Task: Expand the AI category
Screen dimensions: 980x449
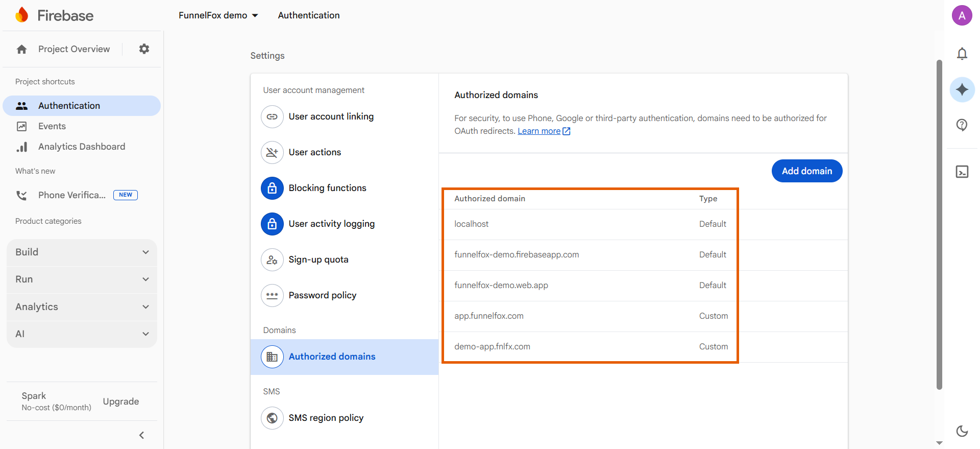Action: [x=82, y=334]
